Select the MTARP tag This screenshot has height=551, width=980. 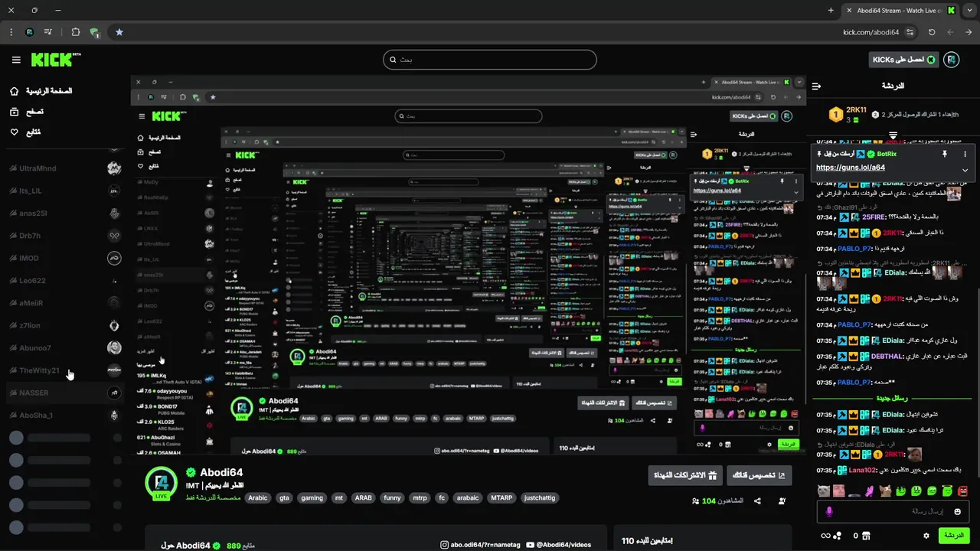pyautogui.click(x=501, y=497)
